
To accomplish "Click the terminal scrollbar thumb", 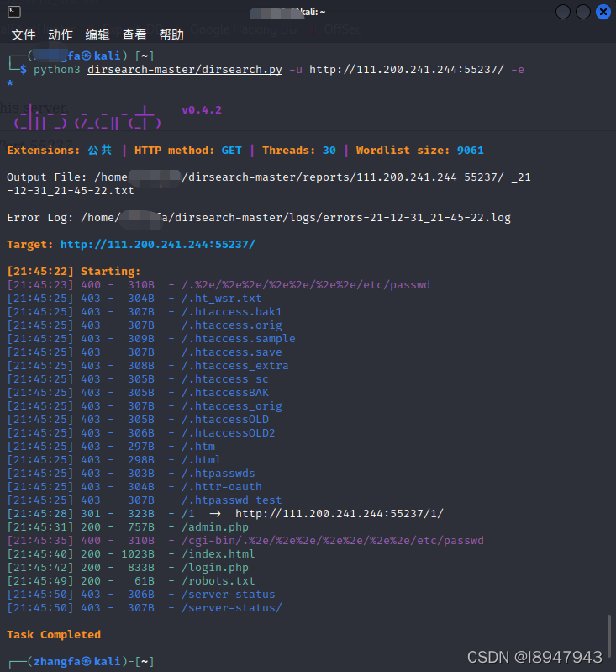I will 609,637.
